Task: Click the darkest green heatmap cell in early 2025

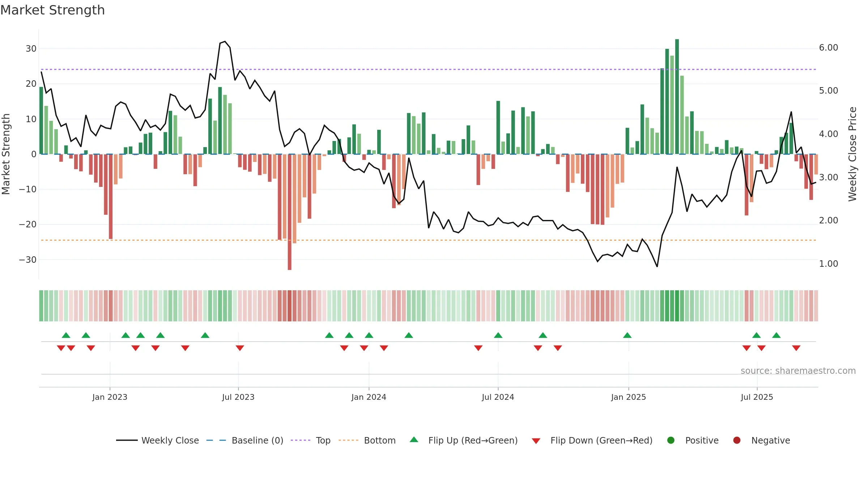Action: click(x=677, y=306)
